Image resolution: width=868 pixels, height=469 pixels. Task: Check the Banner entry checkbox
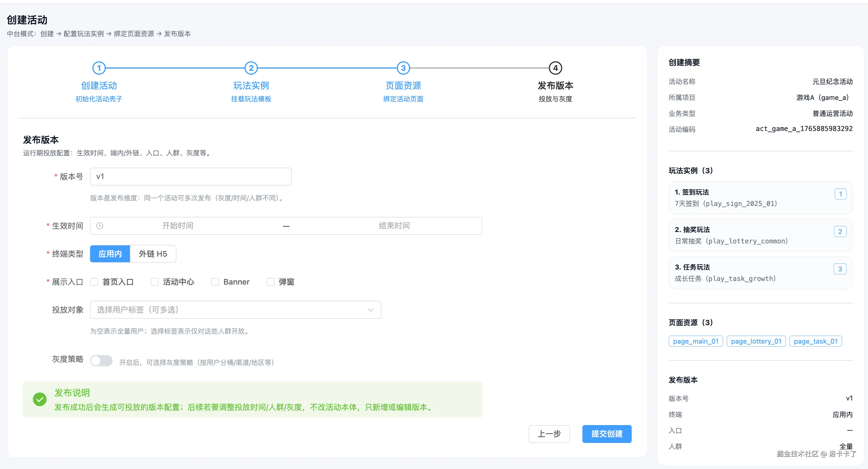click(x=215, y=282)
